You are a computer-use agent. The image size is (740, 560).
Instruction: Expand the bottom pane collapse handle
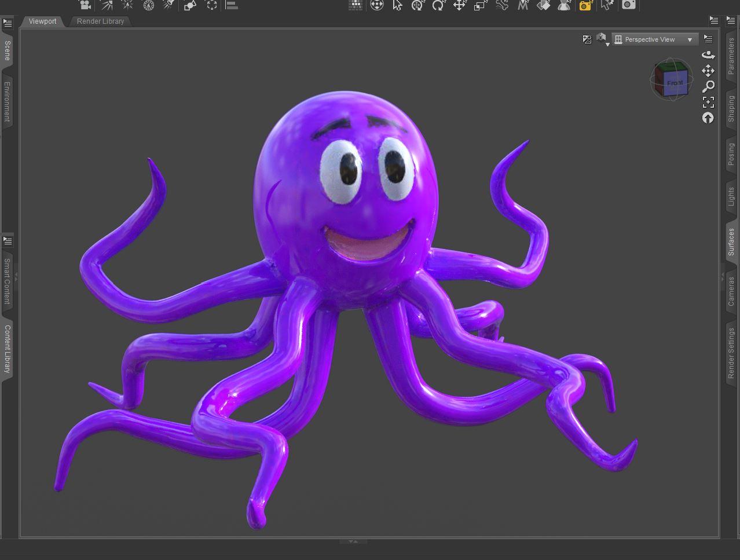coord(353,541)
